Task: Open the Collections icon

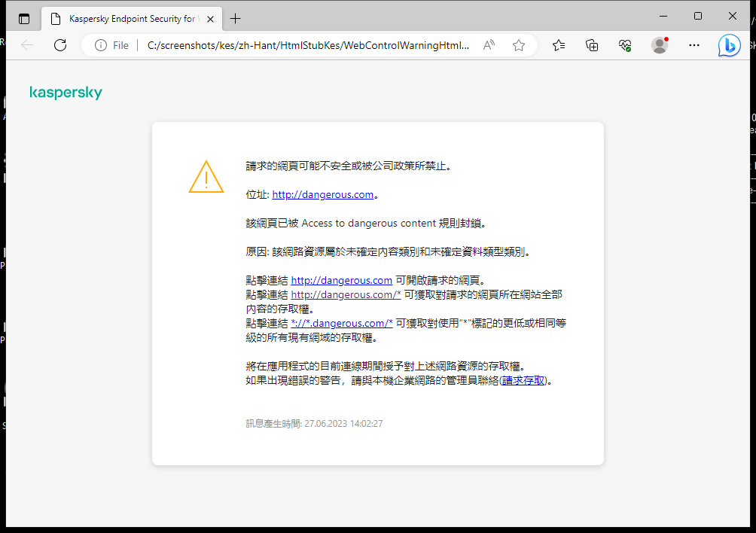Action: tap(592, 45)
